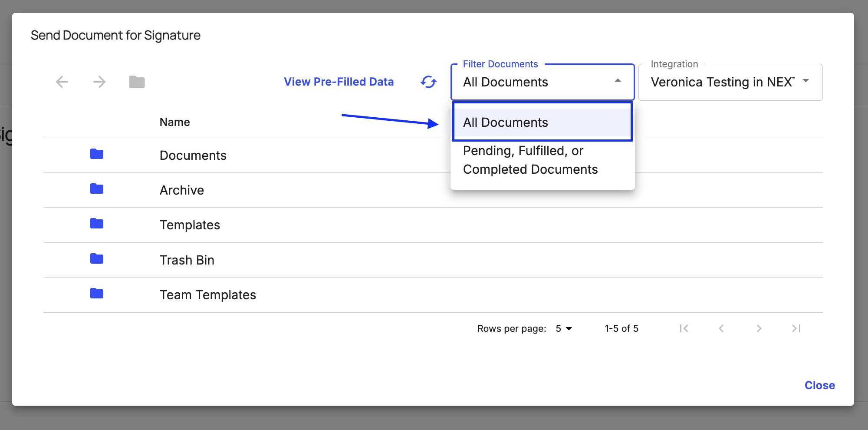Click the gray parent folder icon
Screen dimensions: 868x430
pyautogui.click(x=137, y=82)
